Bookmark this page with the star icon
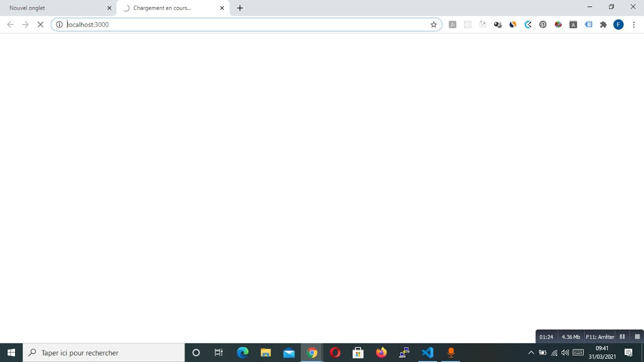This screenshot has width=644, height=362. (434, 24)
